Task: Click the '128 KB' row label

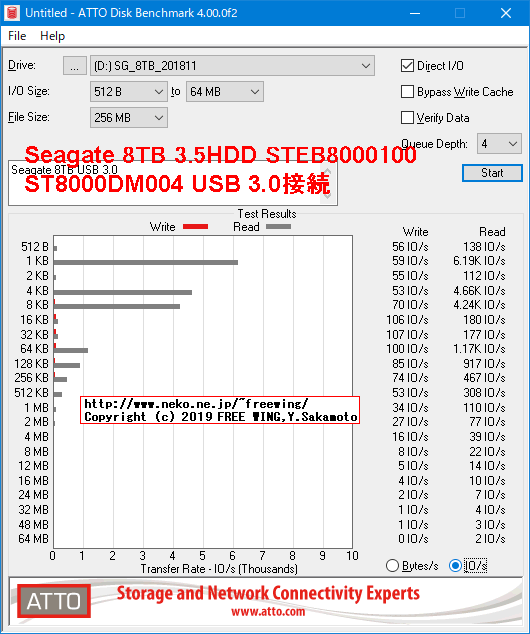Action: pos(32,363)
